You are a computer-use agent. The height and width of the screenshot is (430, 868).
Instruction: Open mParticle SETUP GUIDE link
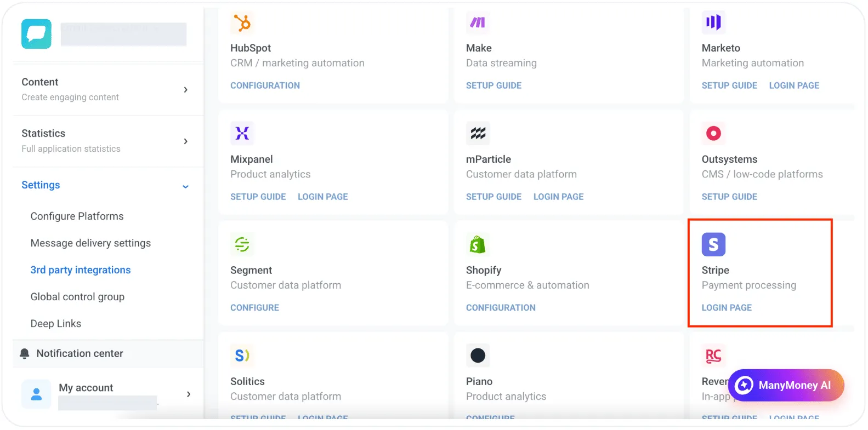point(493,197)
